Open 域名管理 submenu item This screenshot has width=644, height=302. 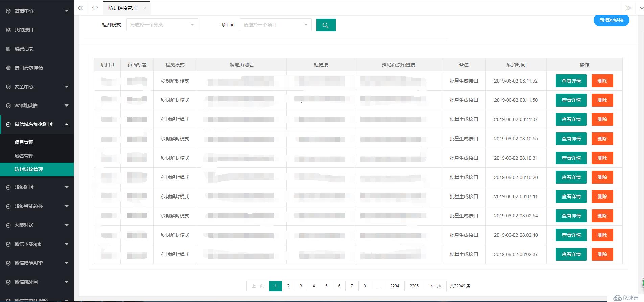tap(37, 156)
